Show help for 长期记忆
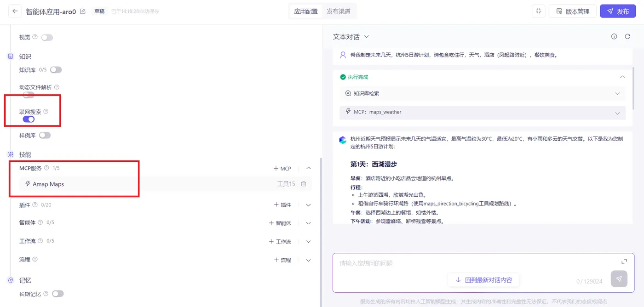644x307 pixels. click(x=46, y=294)
